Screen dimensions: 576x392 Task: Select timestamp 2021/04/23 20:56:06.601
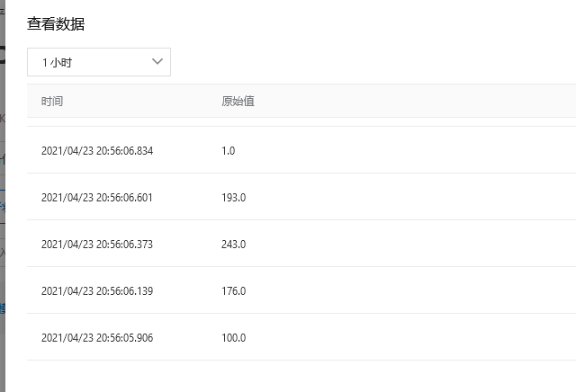pyautogui.click(x=97, y=198)
